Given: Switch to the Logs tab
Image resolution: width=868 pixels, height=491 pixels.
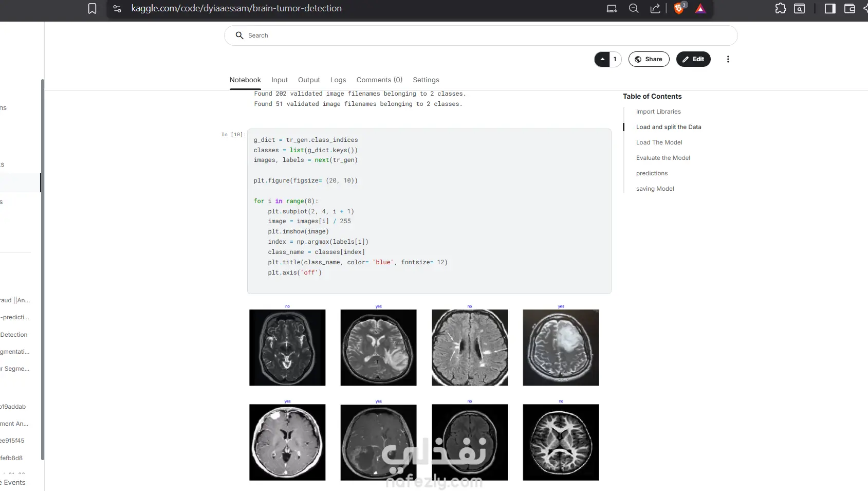Looking at the screenshot, I should pyautogui.click(x=338, y=80).
